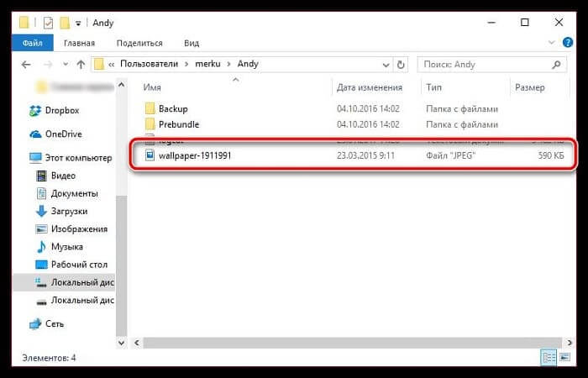Switch to details view in status bar
588x378 pixels.
tap(549, 358)
